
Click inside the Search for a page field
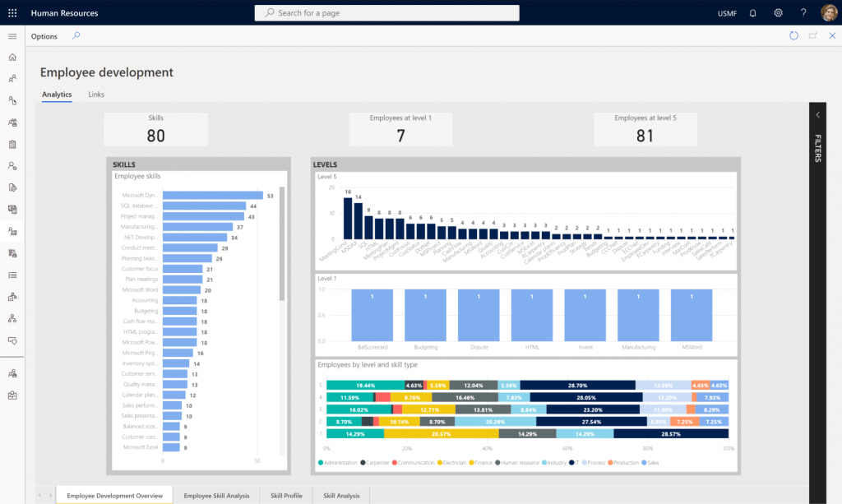[386, 12]
